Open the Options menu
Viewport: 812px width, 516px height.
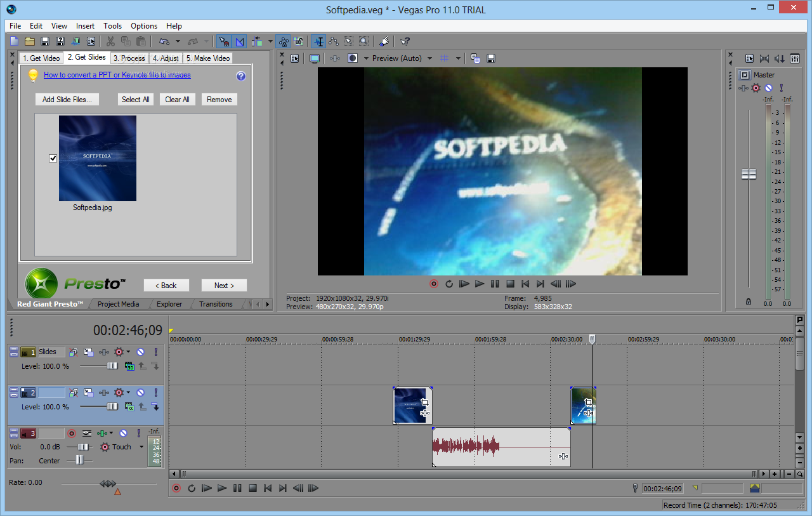click(x=144, y=26)
